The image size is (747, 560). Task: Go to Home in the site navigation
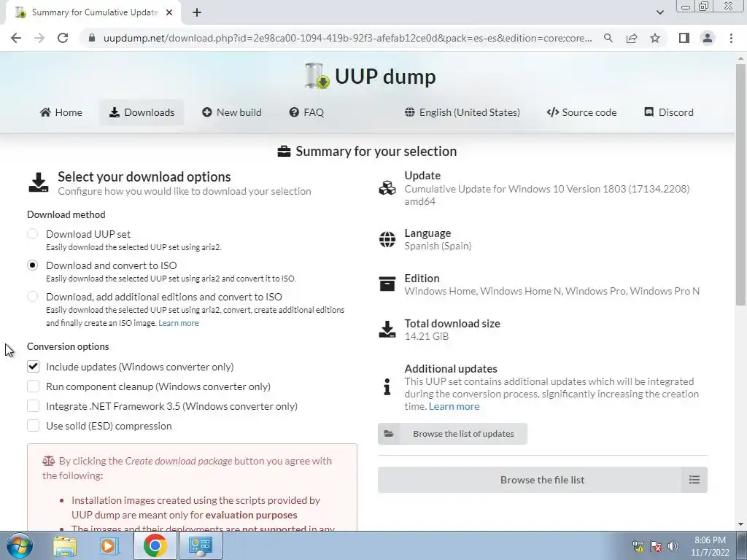(x=61, y=112)
